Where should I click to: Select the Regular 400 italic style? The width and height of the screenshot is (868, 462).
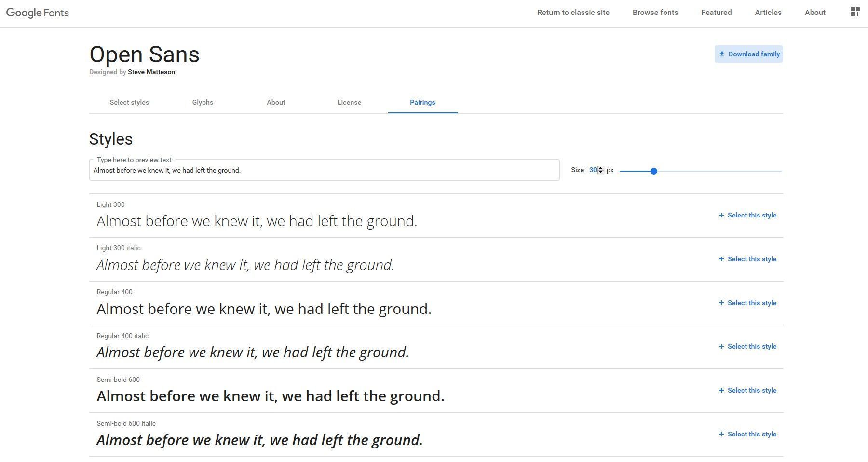747,346
